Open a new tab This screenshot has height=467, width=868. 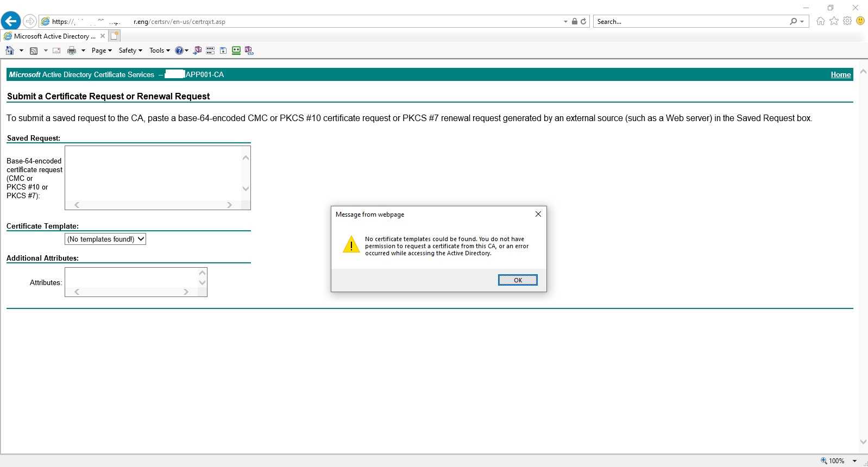(x=114, y=36)
